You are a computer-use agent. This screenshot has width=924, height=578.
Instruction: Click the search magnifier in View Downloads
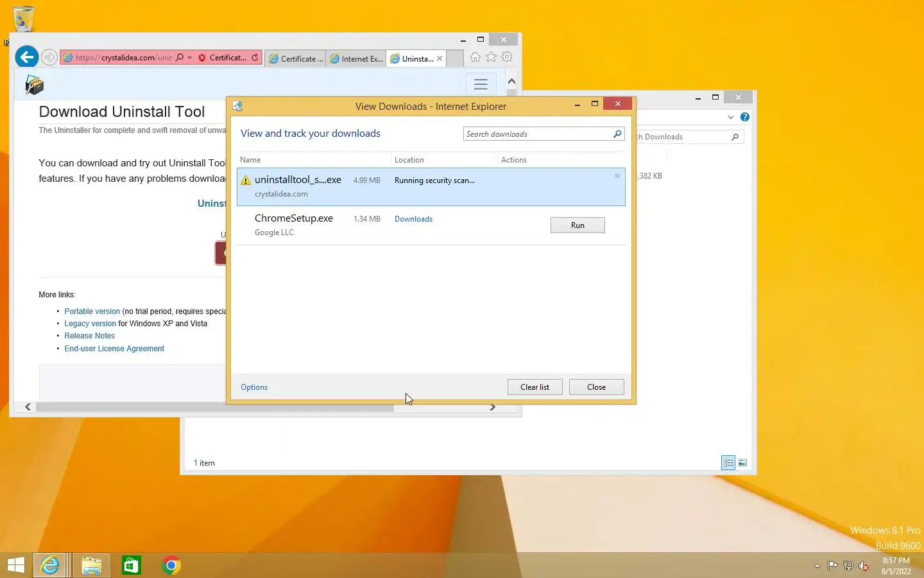pos(617,134)
